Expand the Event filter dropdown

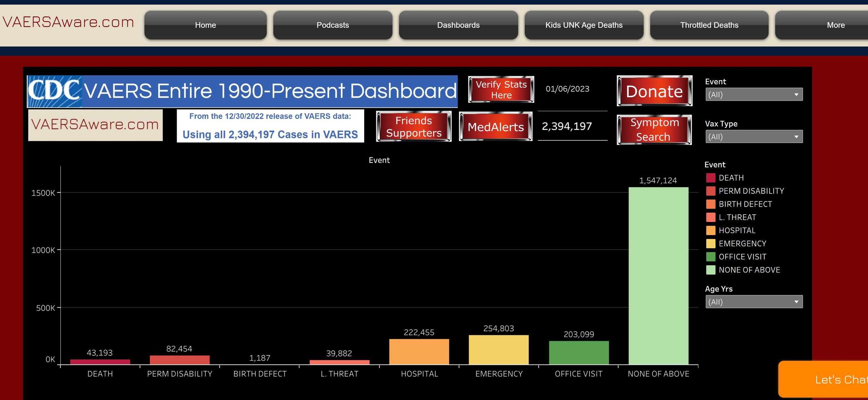click(754, 94)
